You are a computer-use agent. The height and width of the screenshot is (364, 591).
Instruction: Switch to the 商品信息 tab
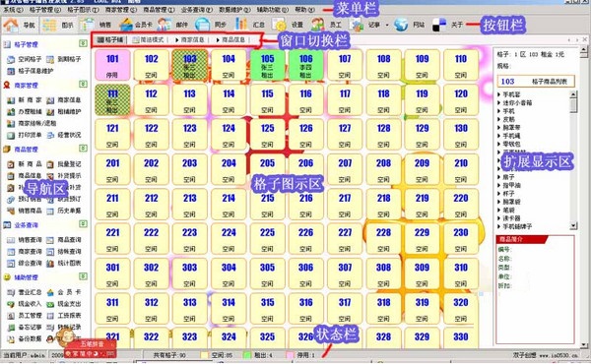(x=230, y=39)
